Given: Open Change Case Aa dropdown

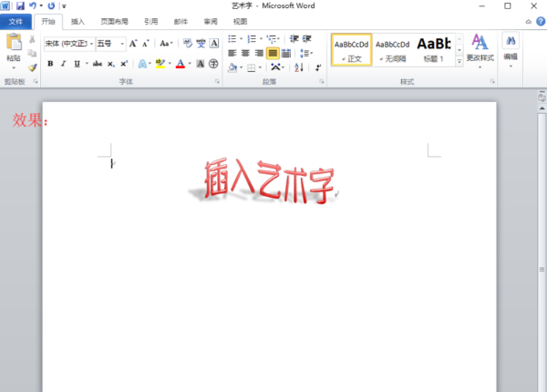Looking at the screenshot, I should pyautogui.click(x=167, y=44).
